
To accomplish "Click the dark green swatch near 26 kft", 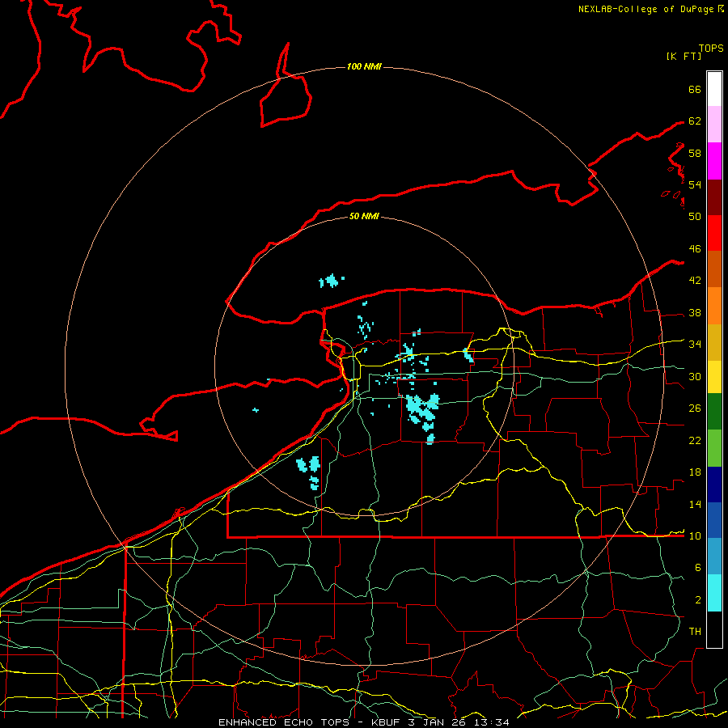I will (714, 412).
